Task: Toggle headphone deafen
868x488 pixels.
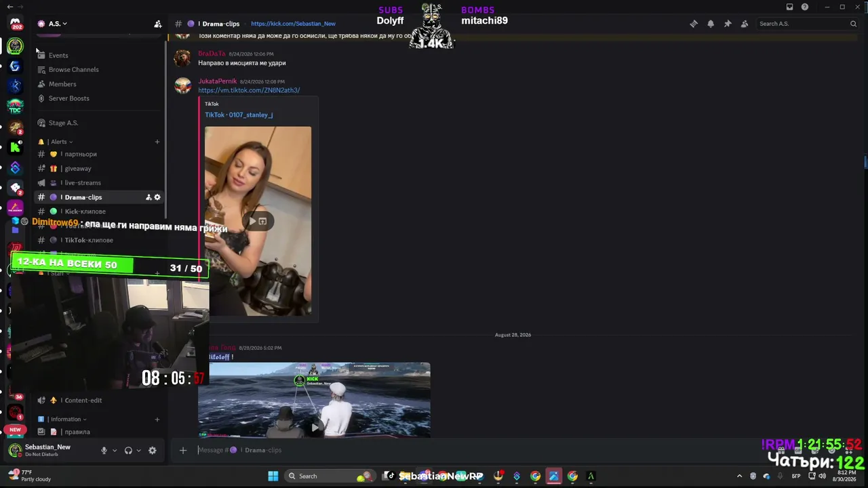Action: click(128, 450)
